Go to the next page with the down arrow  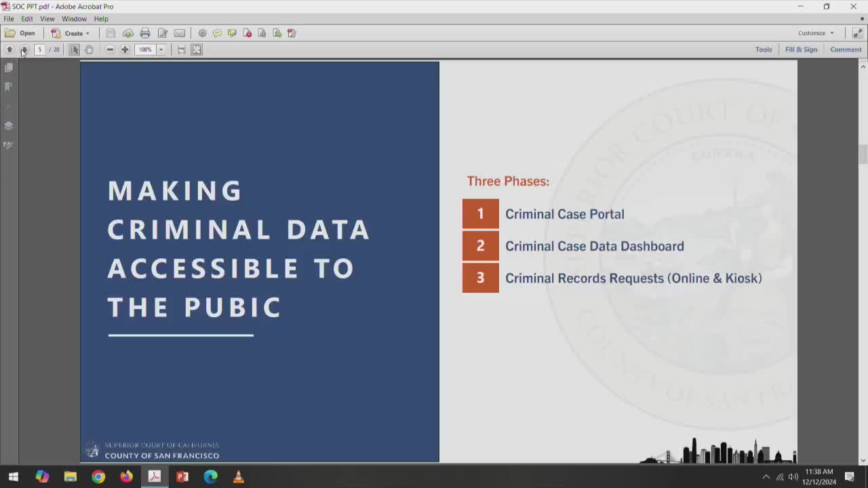[23, 49]
